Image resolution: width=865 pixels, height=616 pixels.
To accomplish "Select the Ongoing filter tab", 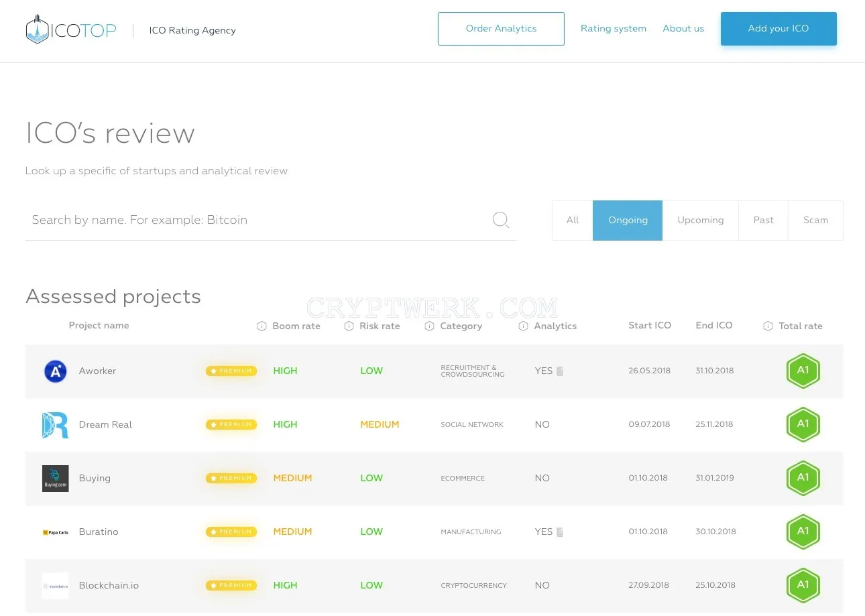I will pyautogui.click(x=628, y=221).
